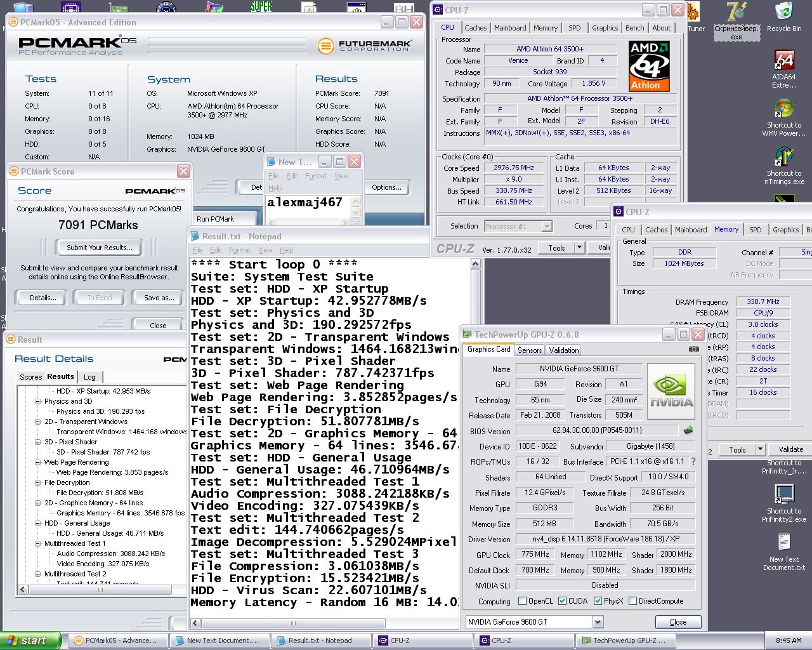Screen dimensions: 812x650
Task: Open the Tools dropdown in CPU-Z Memory window
Action: 760,449
